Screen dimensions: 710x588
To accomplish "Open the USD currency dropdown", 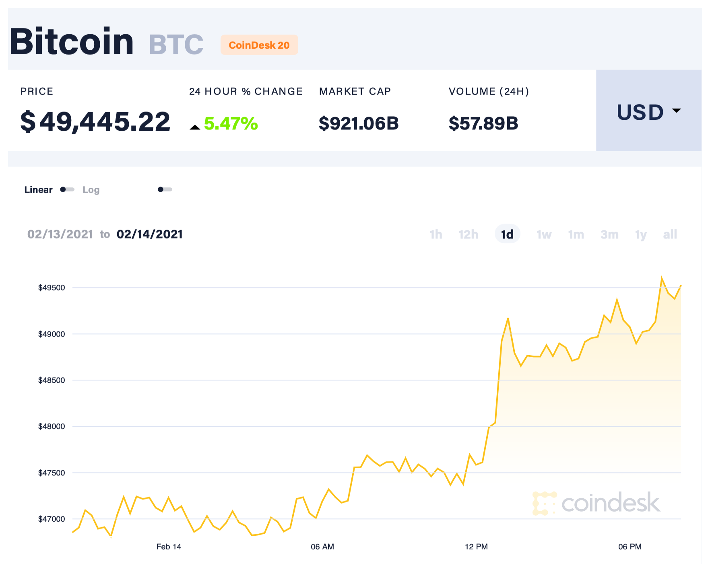I will pos(640,112).
